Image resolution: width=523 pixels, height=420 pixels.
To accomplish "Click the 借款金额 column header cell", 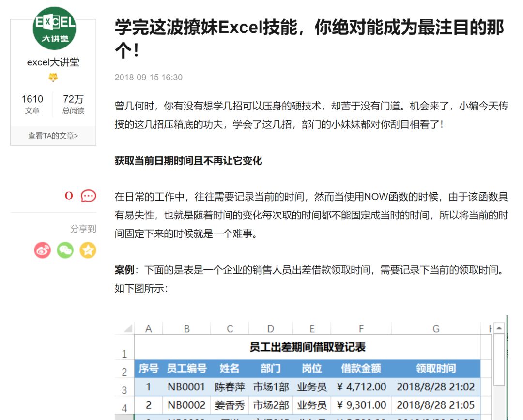I will click(x=361, y=369).
